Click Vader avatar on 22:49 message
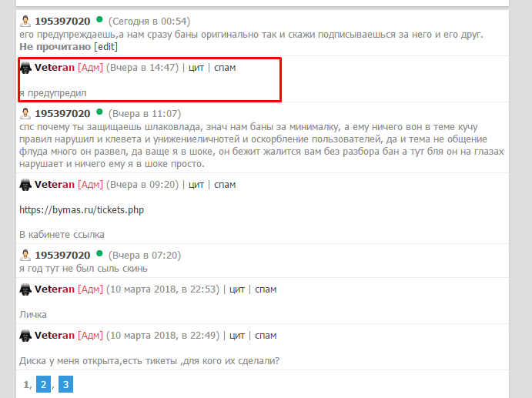 [25, 336]
